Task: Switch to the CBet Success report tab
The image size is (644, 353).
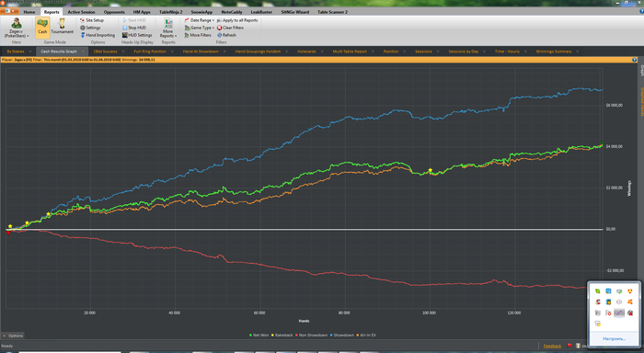Action: click(105, 51)
